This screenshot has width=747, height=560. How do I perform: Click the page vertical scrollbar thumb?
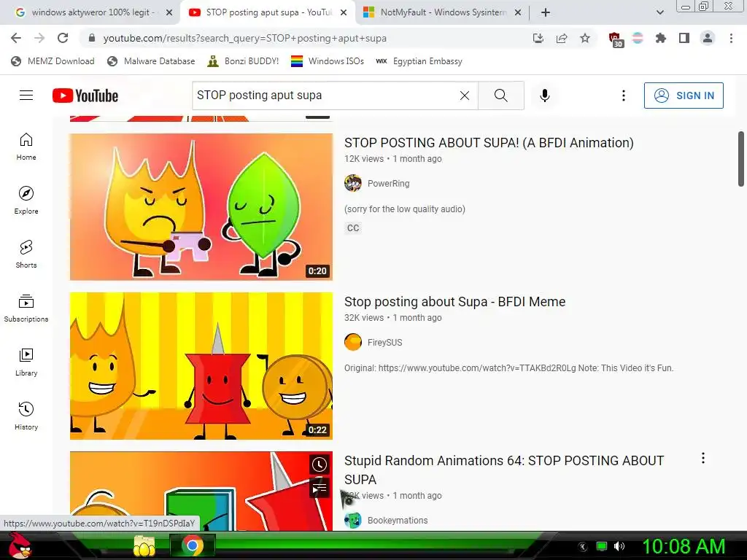click(741, 158)
